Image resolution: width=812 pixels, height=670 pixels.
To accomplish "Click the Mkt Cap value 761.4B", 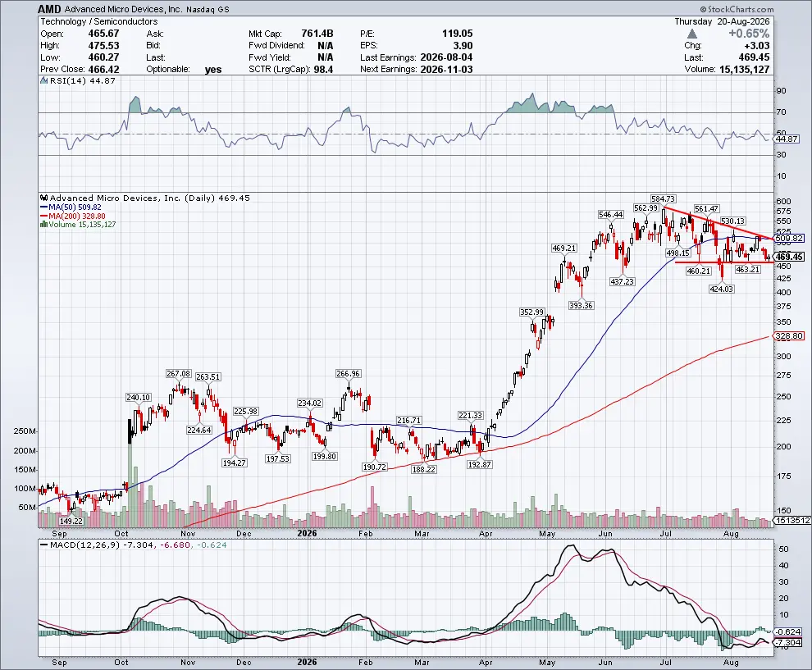I will [317, 33].
